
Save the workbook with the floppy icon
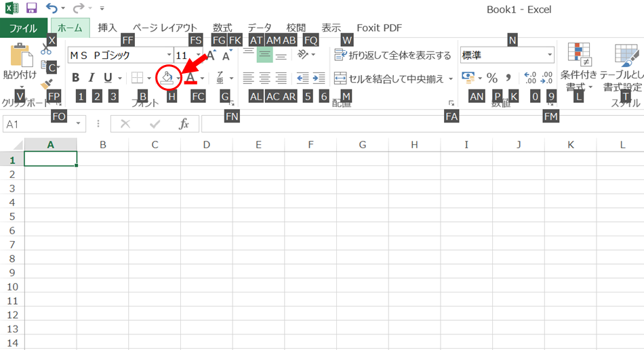tap(31, 8)
